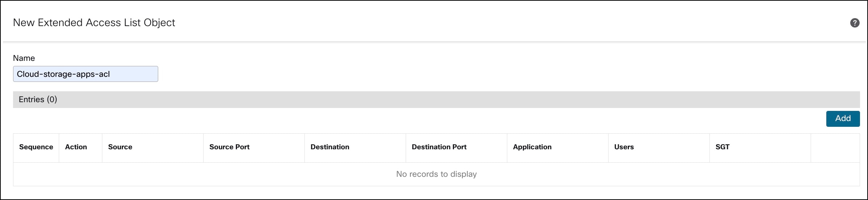Click the Action column header
The image size is (868, 200).
click(76, 147)
